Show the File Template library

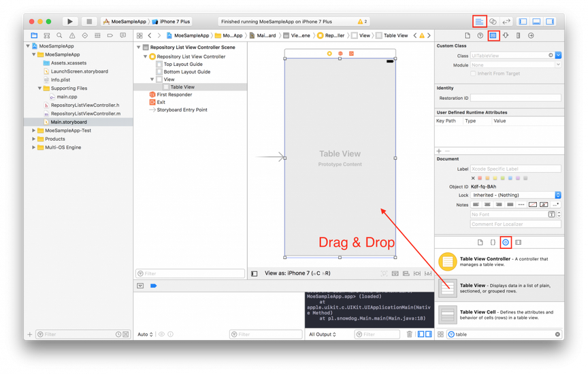pos(480,243)
